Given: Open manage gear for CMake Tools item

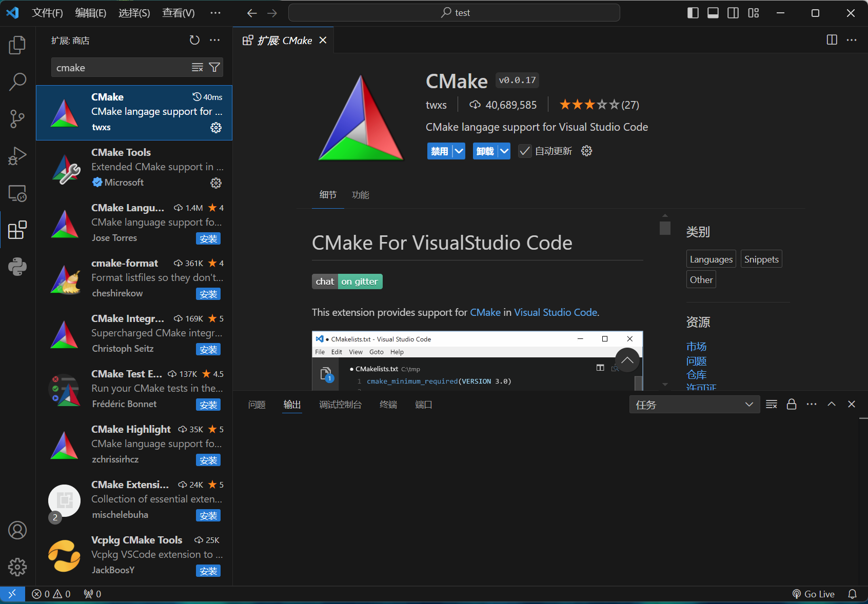Looking at the screenshot, I should [216, 183].
